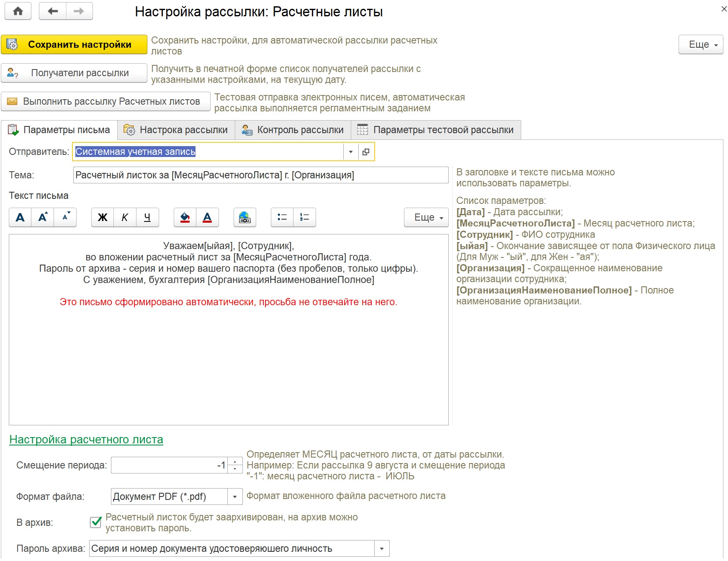Toggle the В архив checkbox
The image size is (728, 561).
pyautogui.click(x=96, y=522)
